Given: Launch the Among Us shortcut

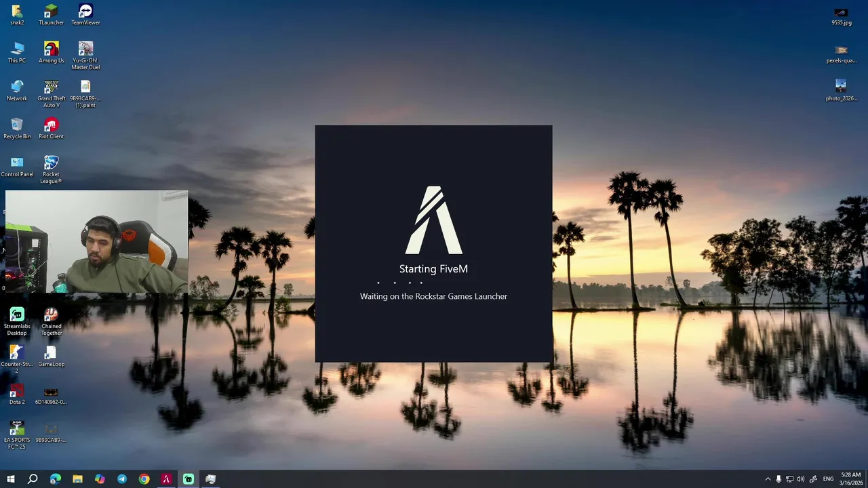Looking at the screenshot, I should [x=51, y=53].
